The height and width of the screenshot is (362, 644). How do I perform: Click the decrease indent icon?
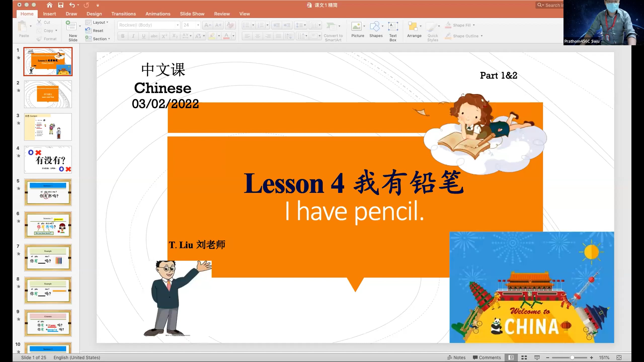(276, 25)
